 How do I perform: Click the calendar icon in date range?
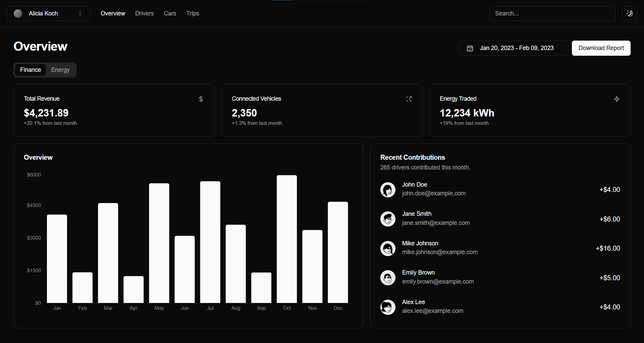470,48
